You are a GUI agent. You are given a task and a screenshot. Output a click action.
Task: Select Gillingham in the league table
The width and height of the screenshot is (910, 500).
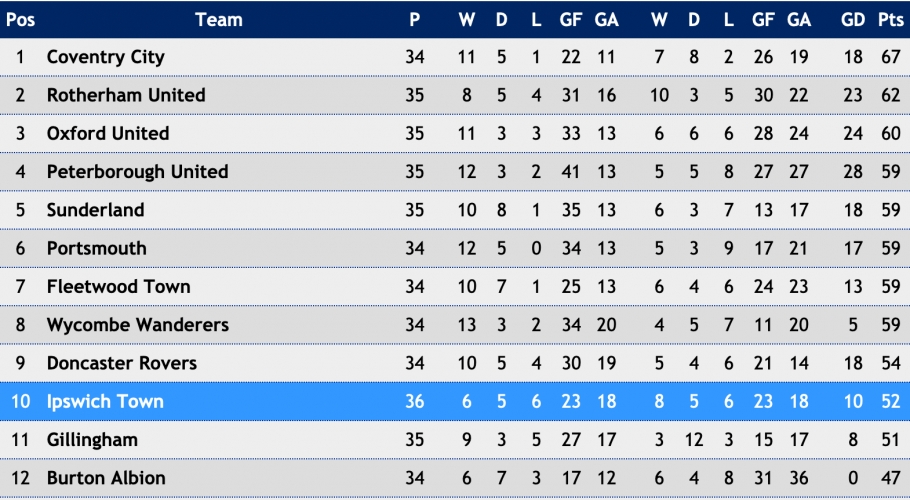point(92,440)
